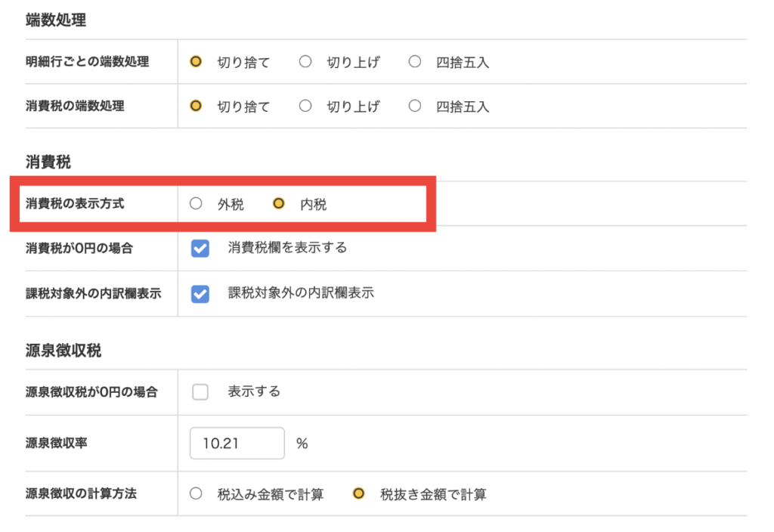Click the 源泉徴収率 percentage input field
The height and width of the screenshot is (532, 774).
tap(237, 444)
